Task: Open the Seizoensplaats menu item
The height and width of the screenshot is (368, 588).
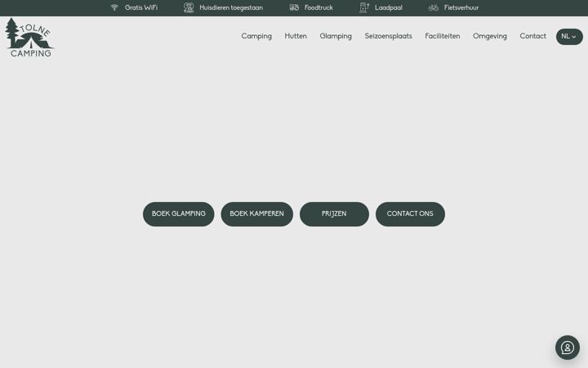Action: (x=388, y=37)
